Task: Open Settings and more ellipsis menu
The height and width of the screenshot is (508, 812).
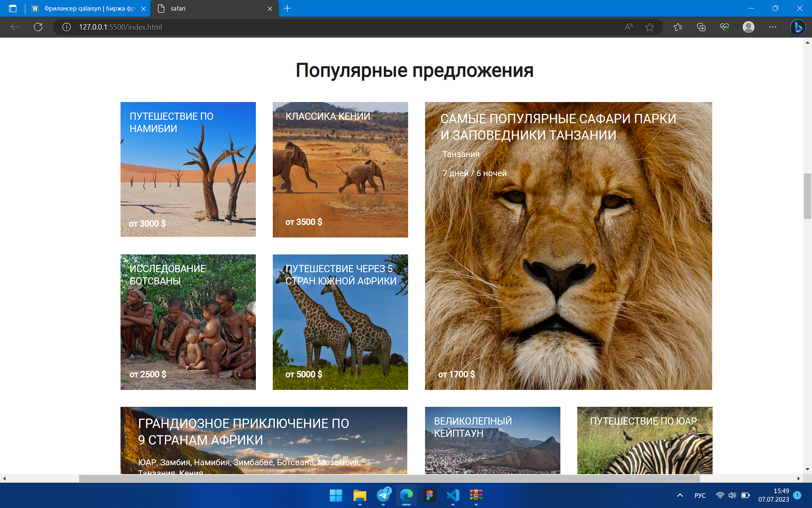Action: (773, 27)
